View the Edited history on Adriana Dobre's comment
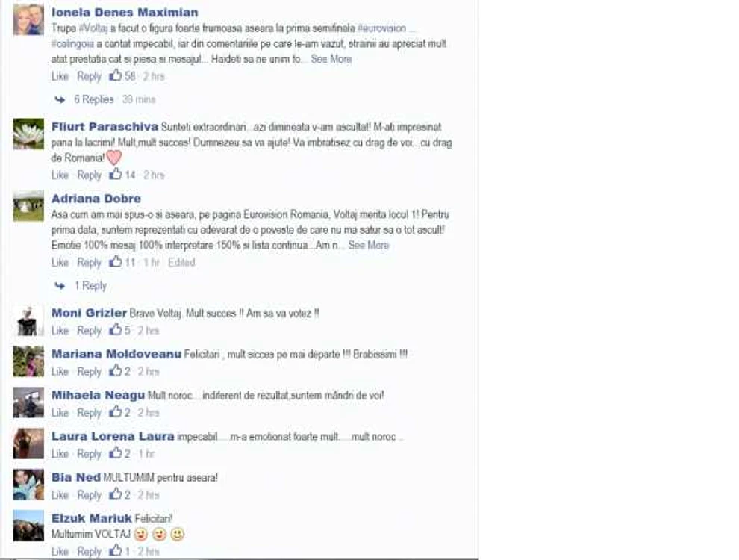Image resolution: width=739 pixels, height=560 pixels. click(181, 263)
